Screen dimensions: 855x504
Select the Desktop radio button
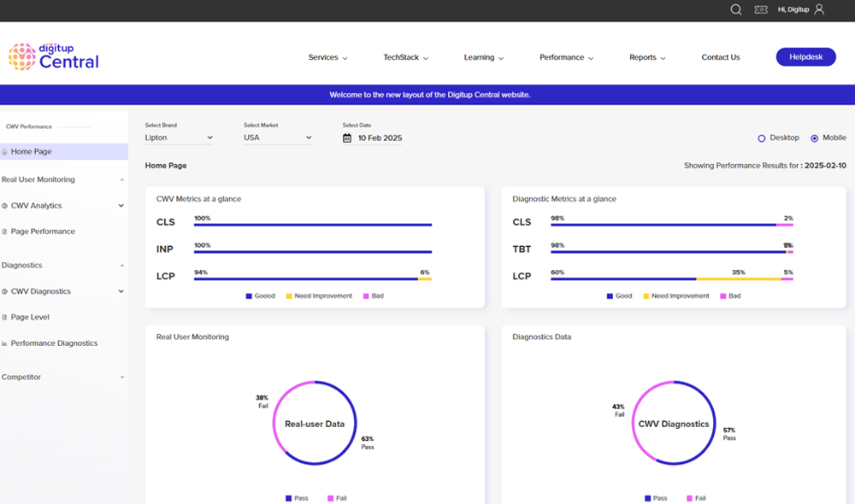pyautogui.click(x=762, y=138)
